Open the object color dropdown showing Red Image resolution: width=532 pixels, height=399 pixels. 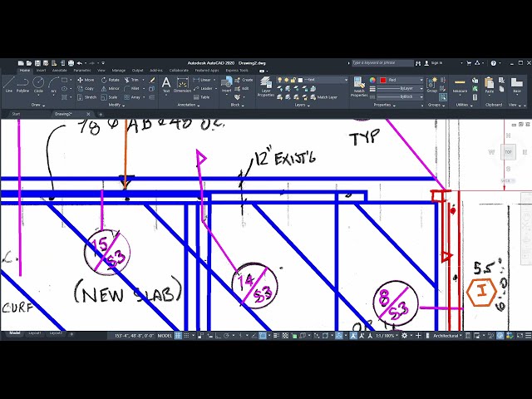coord(421,80)
